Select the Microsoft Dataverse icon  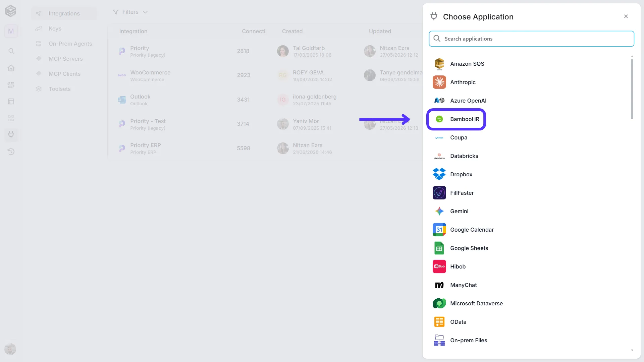[439, 303]
